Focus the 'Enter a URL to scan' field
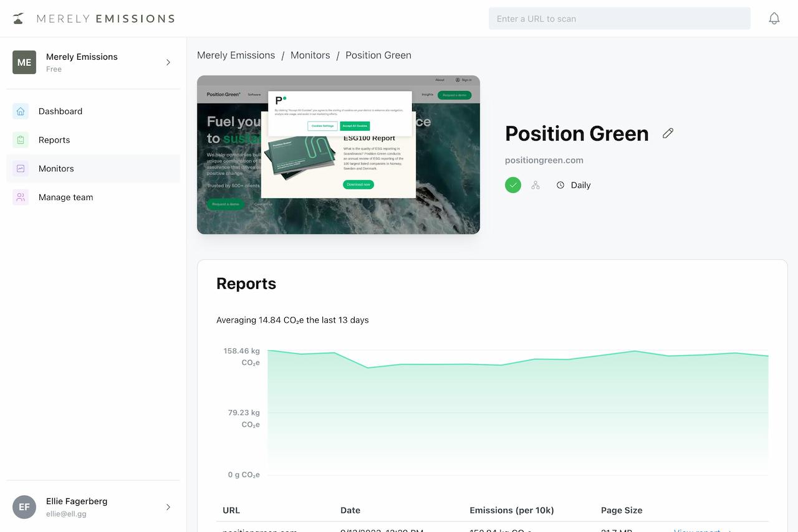The width and height of the screenshot is (798, 532). pyautogui.click(x=619, y=19)
